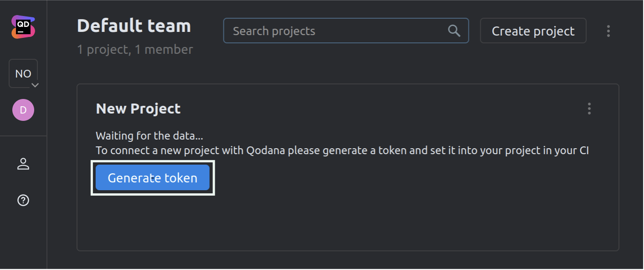The width and height of the screenshot is (644, 270).
Task: Click the profile avatar marked D
Action: pyautogui.click(x=23, y=110)
